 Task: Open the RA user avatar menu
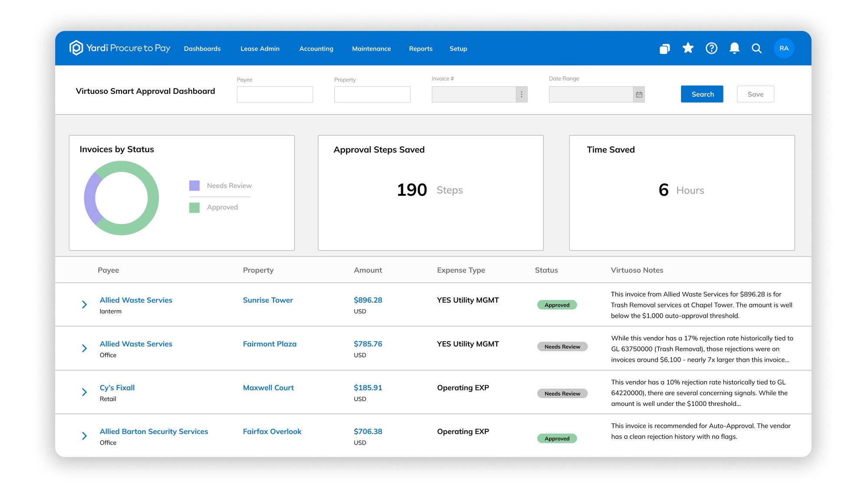coord(784,48)
